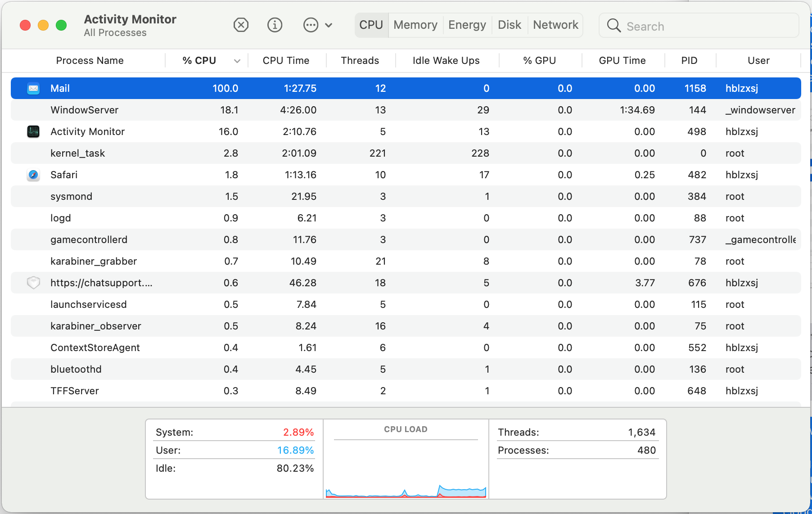Click the _gamecontrolle user cell
The height and width of the screenshot is (514, 812).
pyautogui.click(x=761, y=239)
